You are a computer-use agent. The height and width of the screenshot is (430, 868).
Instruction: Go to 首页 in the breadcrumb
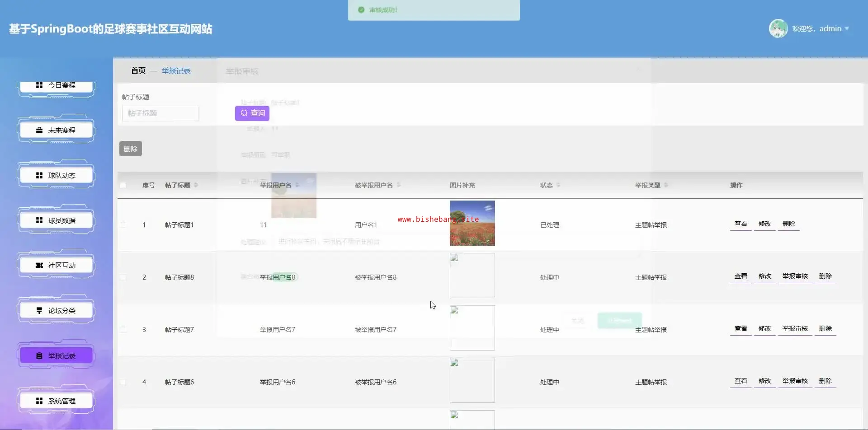[x=138, y=71]
